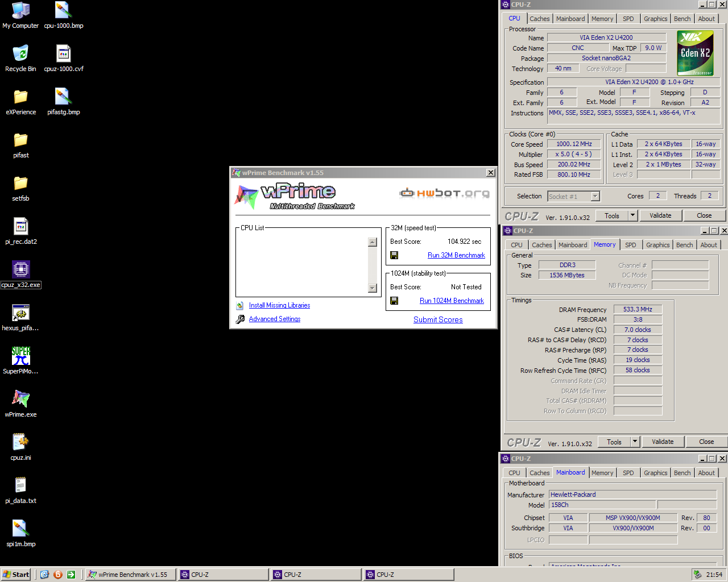Click Tools button in top CPU-Z window

[612, 215]
